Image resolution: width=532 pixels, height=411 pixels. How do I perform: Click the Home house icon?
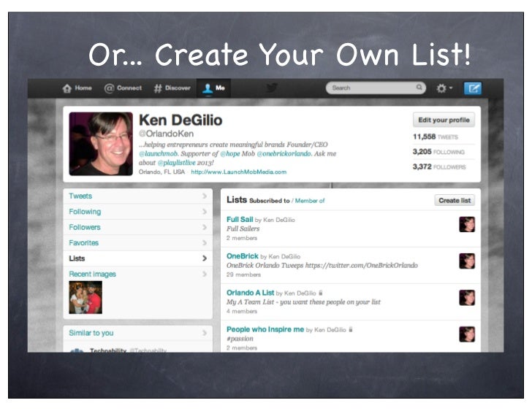click(66, 88)
